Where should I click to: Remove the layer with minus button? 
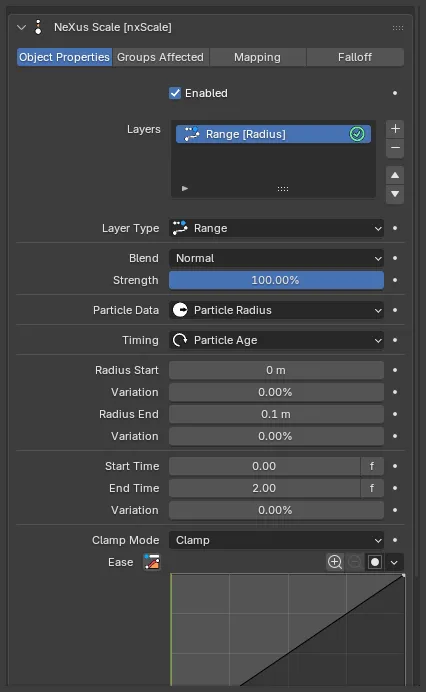point(395,148)
